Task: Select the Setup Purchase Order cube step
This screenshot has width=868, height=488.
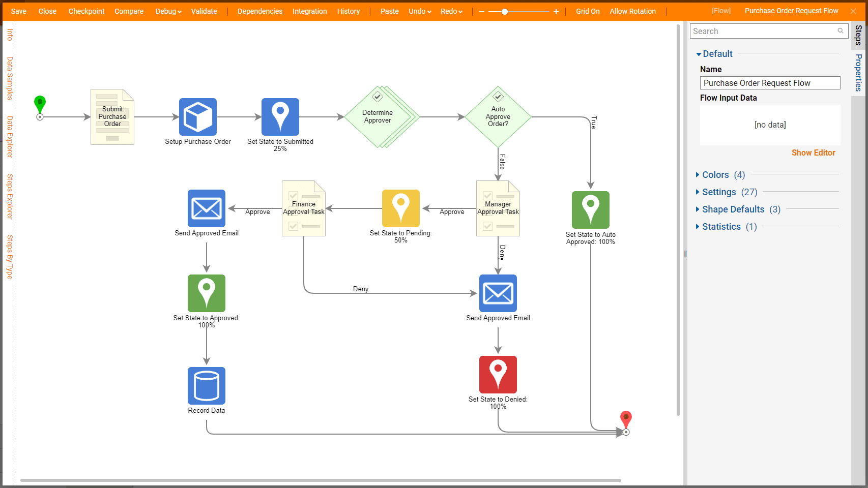Action: (x=198, y=117)
